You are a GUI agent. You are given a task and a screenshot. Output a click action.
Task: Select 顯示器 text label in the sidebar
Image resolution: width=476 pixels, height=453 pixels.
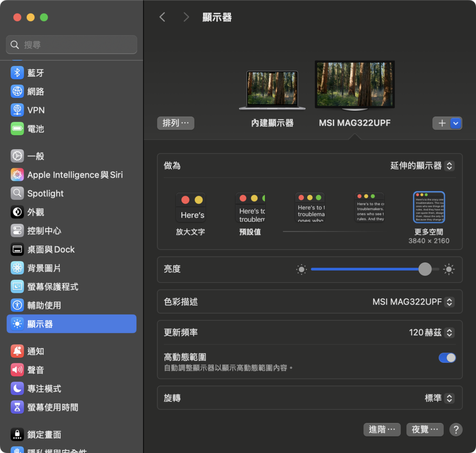click(40, 324)
